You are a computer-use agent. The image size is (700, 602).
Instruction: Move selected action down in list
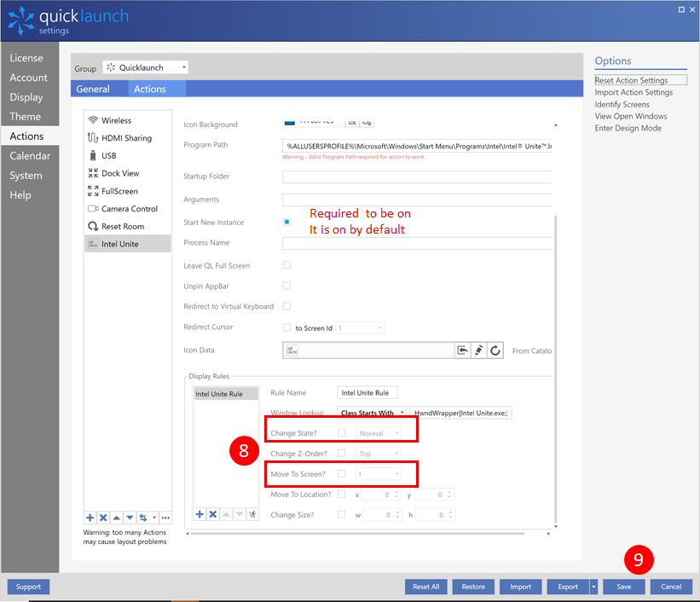130,518
